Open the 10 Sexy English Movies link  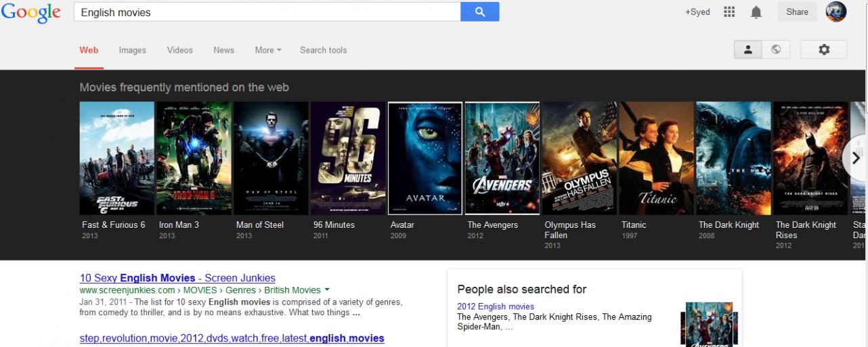pos(177,278)
